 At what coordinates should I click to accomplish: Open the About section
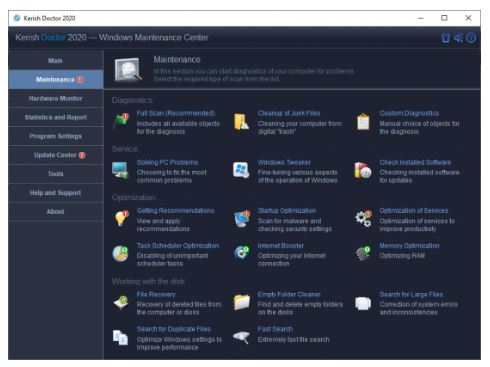(x=56, y=212)
